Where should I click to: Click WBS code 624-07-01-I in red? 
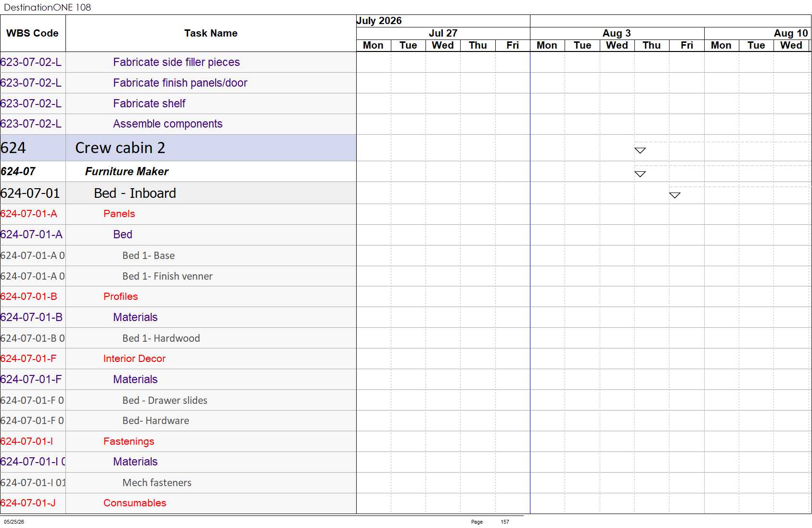[26, 442]
